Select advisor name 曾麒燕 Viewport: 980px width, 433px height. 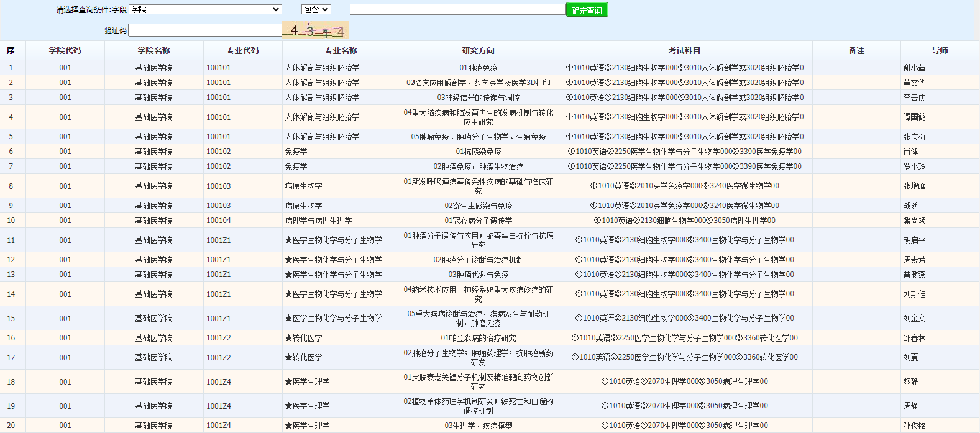click(x=915, y=275)
